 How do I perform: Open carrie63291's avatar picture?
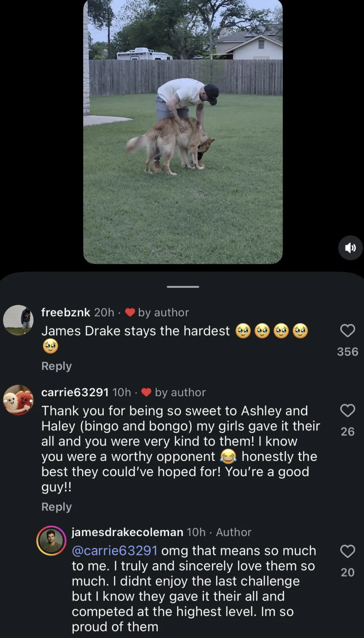18,400
